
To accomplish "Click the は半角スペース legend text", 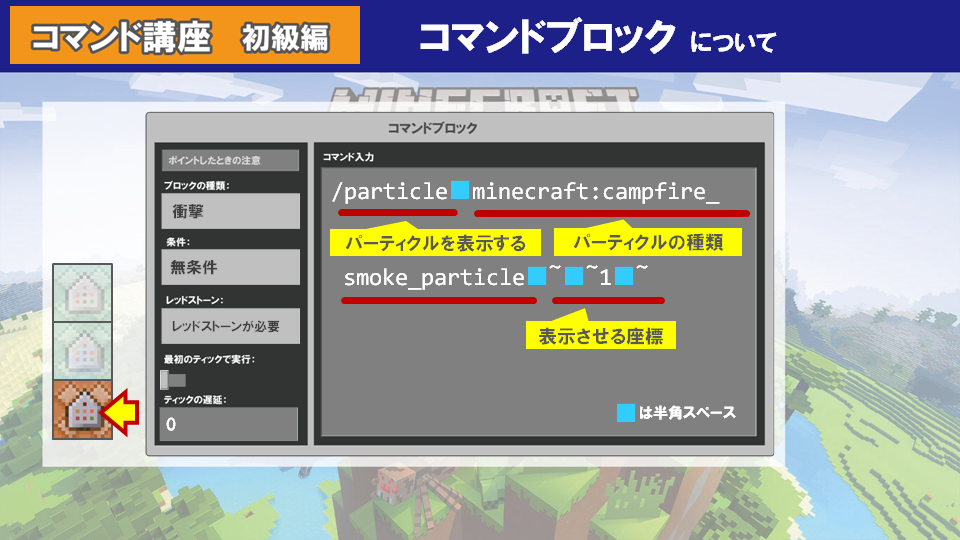I will point(687,413).
